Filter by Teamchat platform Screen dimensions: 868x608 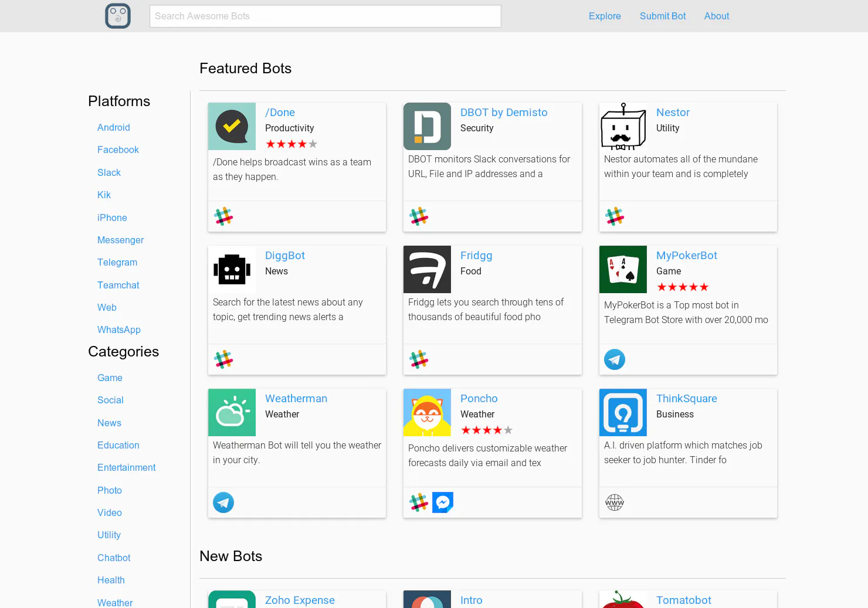pos(118,285)
